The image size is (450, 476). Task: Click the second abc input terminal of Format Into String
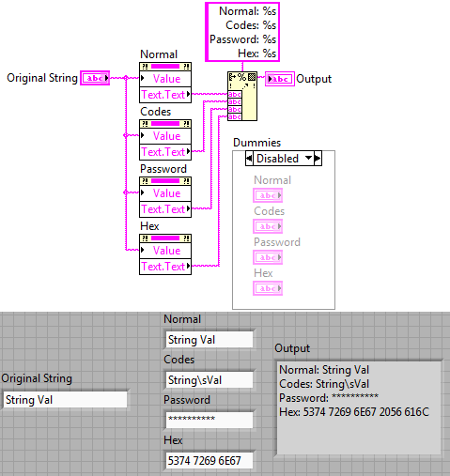[x=235, y=101]
